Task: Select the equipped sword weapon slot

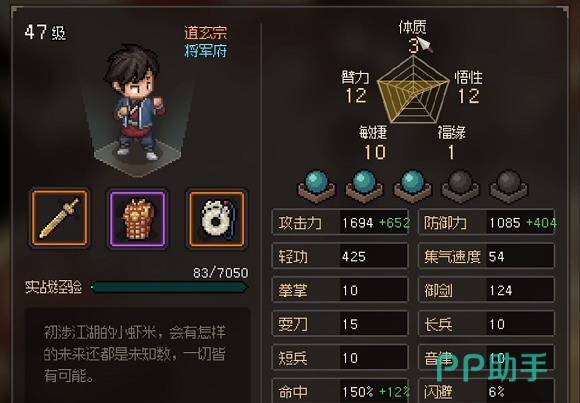Action: (60, 218)
